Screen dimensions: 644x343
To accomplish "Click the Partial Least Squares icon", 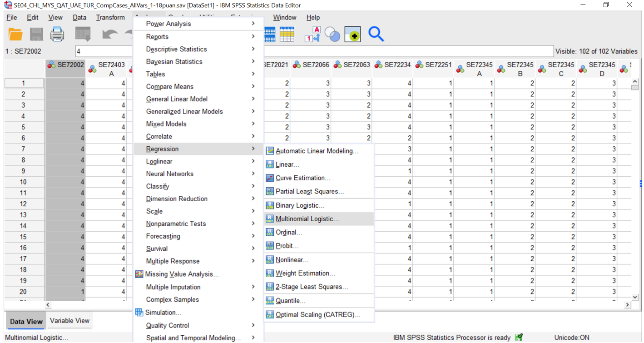I will (x=270, y=192).
